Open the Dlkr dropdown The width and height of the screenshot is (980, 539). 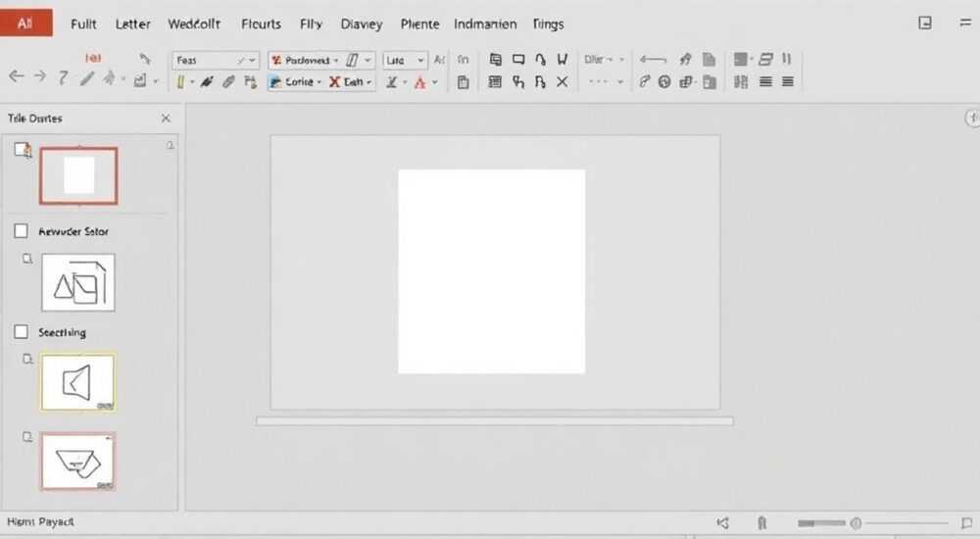(605, 60)
